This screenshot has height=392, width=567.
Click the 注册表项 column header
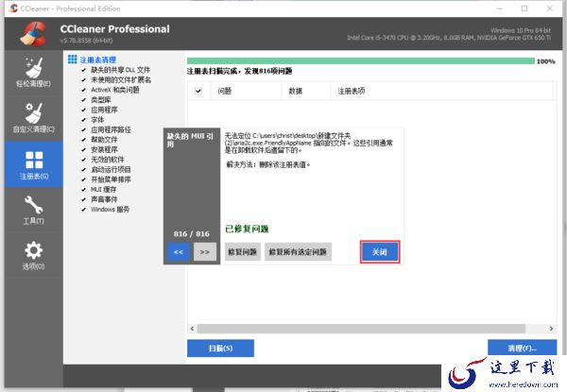coord(442,91)
